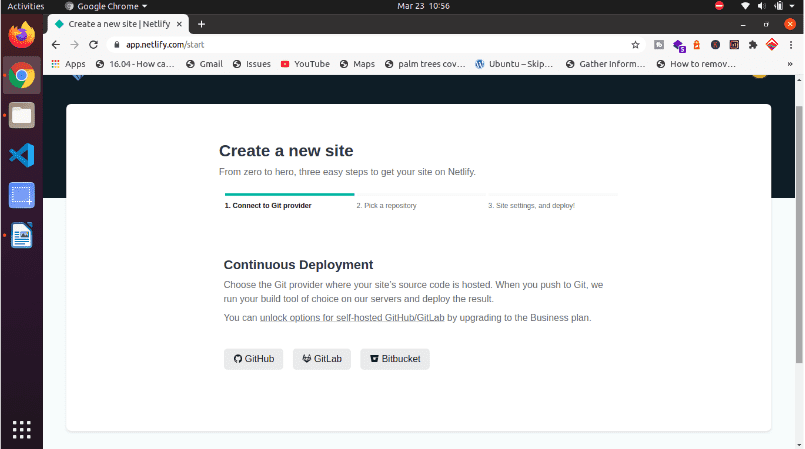Image resolution: width=805 pixels, height=449 pixels.
Task: Open Firefox from the Ubuntu dock
Action: 21,36
